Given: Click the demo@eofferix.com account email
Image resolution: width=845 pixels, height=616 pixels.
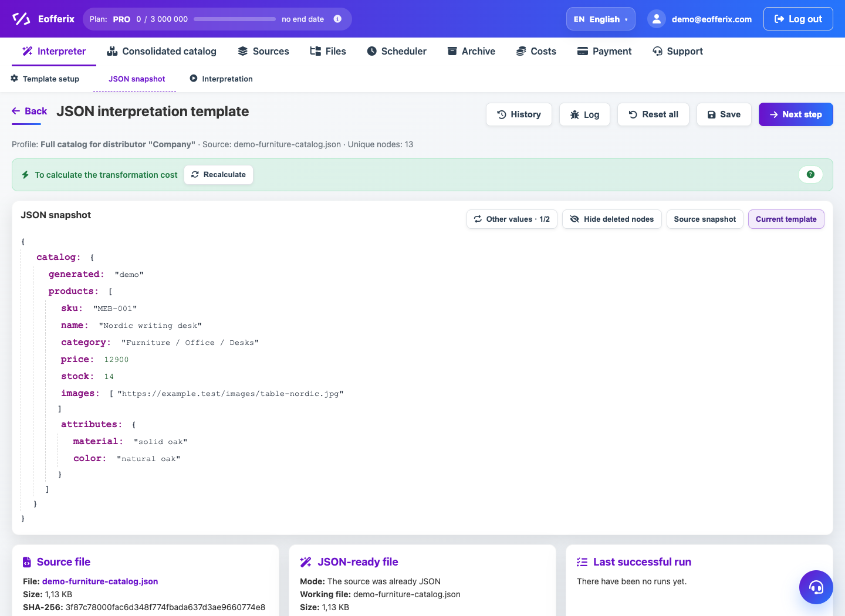Looking at the screenshot, I should point(712,19).
